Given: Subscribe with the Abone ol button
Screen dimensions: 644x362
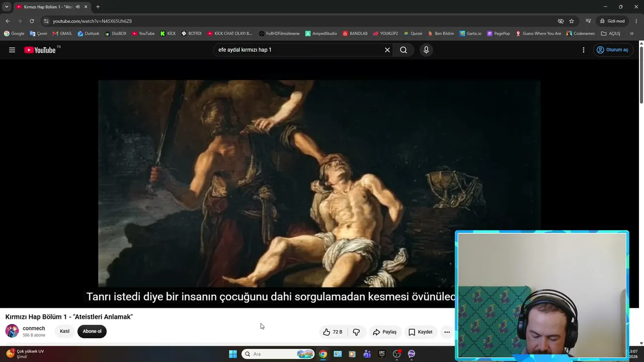Looking at the screenshot, I should (x=92, y=331).
